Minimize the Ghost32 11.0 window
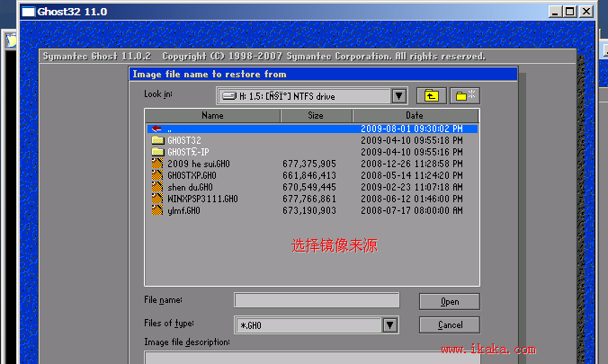The image size is (608, 364). point(555,12)
